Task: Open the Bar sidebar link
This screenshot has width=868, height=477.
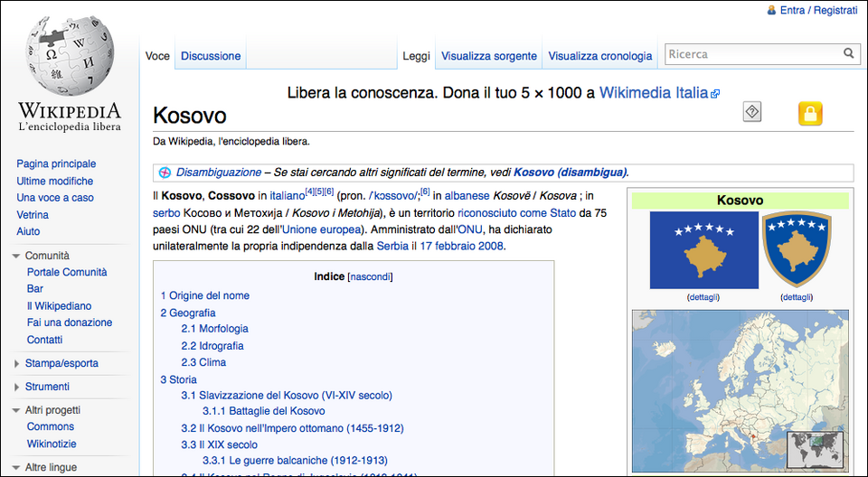Action: [35, 289]
